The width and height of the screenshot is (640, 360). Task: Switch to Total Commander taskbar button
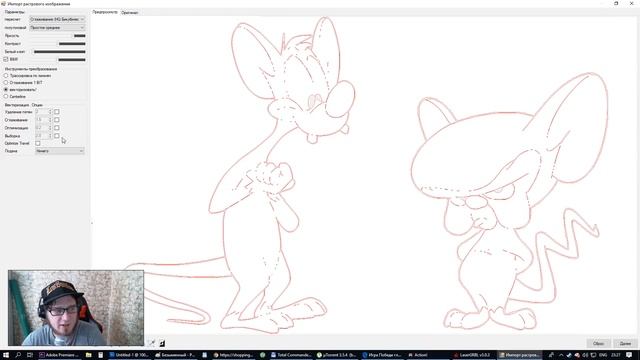pyautogui.click(x=291, y=355)
